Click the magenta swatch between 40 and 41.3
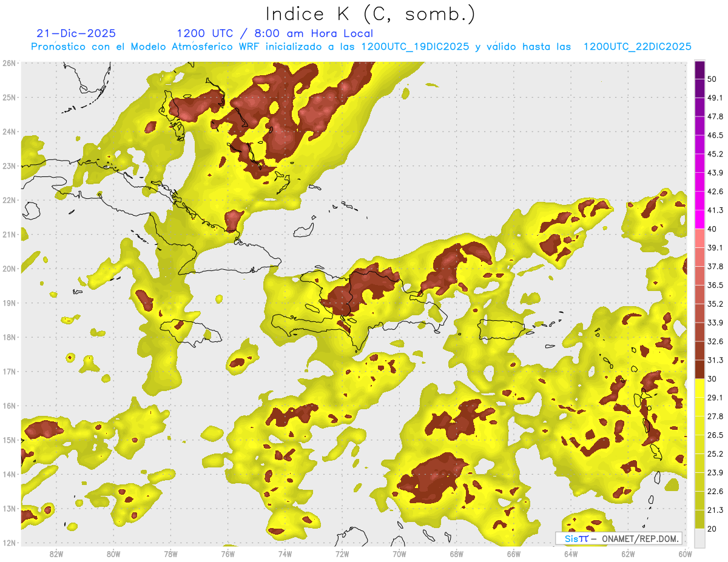Image resolution: width=728 pixels, height=562 pixels. [700, 219]
